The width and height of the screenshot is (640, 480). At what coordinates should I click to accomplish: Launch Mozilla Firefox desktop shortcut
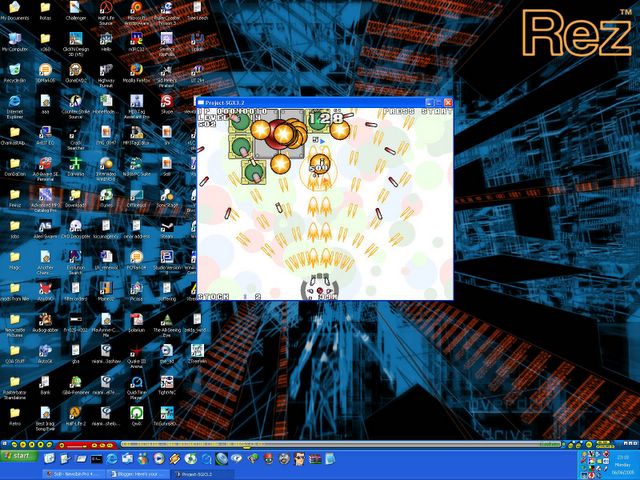tap(136, 73)
